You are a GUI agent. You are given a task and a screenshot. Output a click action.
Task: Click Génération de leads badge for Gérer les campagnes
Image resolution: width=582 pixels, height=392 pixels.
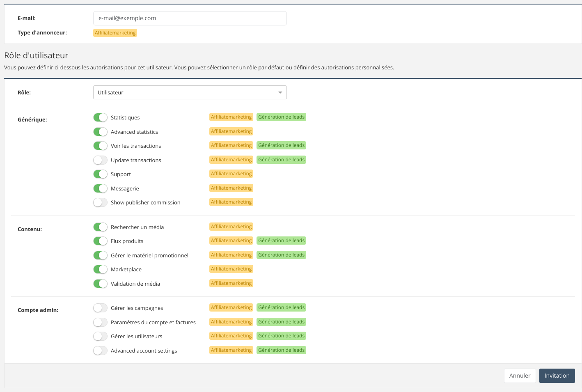tap(281, 307)
